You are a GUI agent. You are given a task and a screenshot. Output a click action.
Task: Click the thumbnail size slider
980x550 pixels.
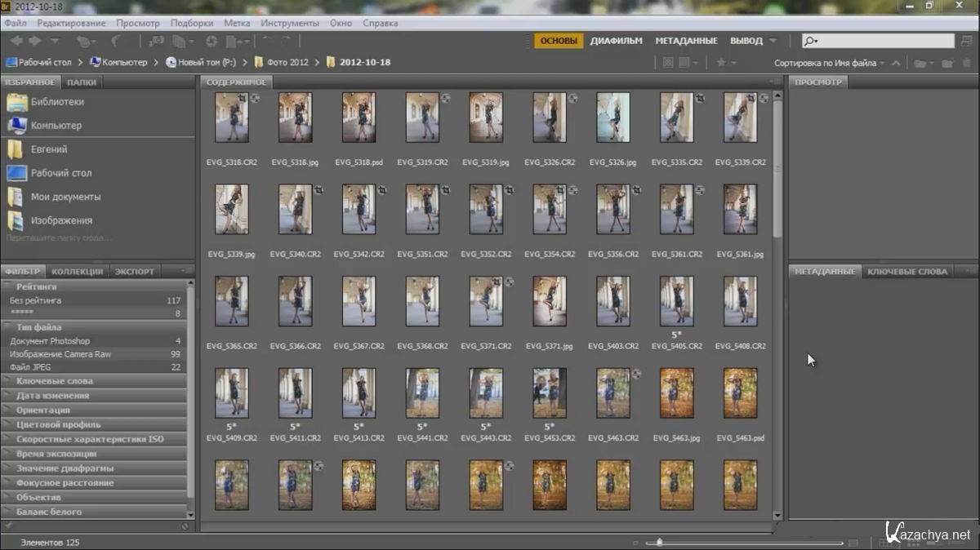tap(659, 542)
